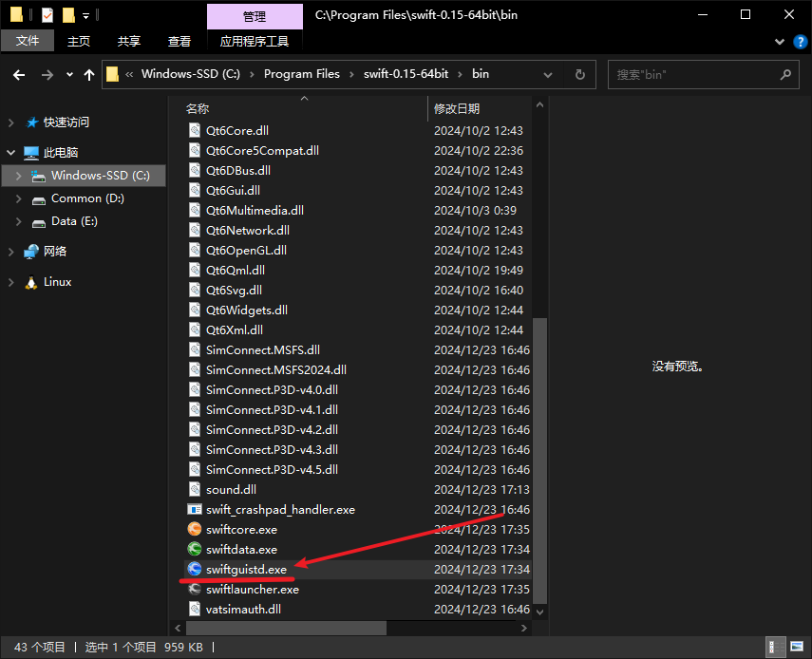Viewport: 812px width, 659px height.
Task: Click the swiftguistd.exe application icon
Action: [x=194, y=569]
